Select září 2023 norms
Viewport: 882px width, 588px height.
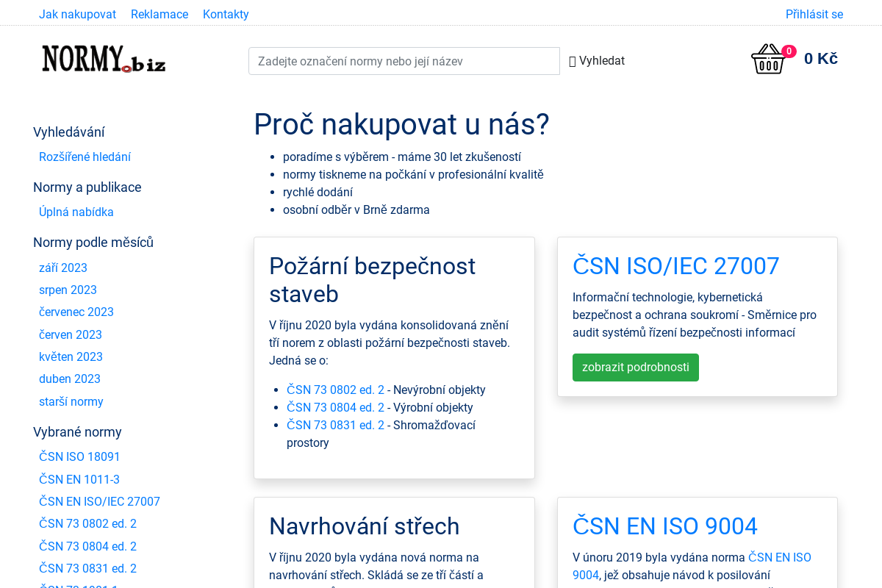[62, 268]
